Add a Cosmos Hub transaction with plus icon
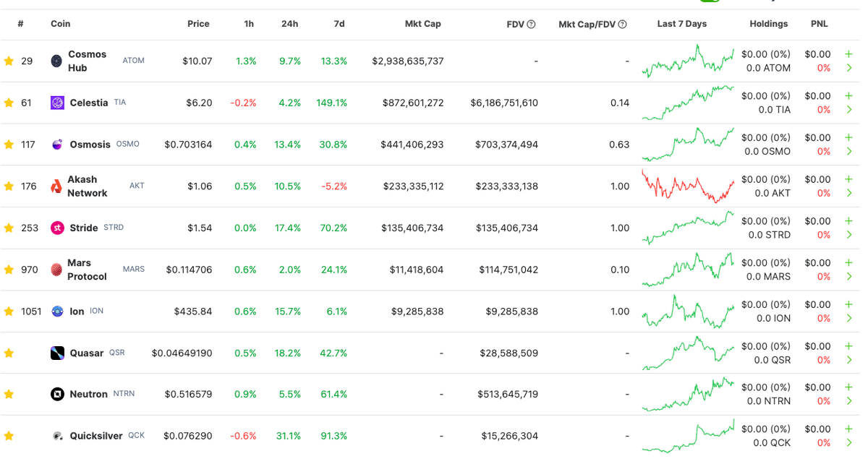Image resolution: width=868 pixels, height=464 pixels. coord(848,54)
